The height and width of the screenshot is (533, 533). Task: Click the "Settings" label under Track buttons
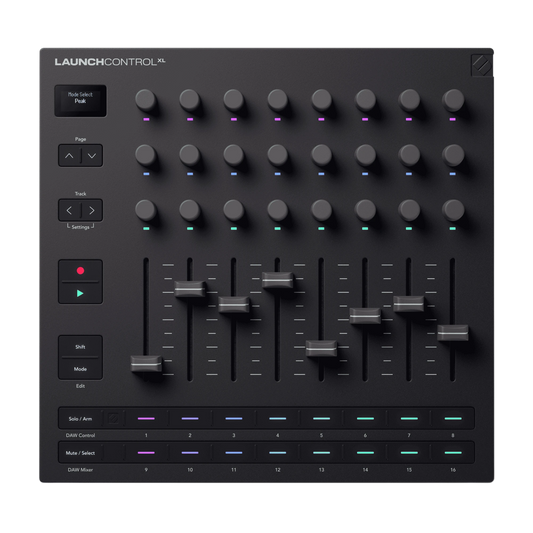[80, 227]
